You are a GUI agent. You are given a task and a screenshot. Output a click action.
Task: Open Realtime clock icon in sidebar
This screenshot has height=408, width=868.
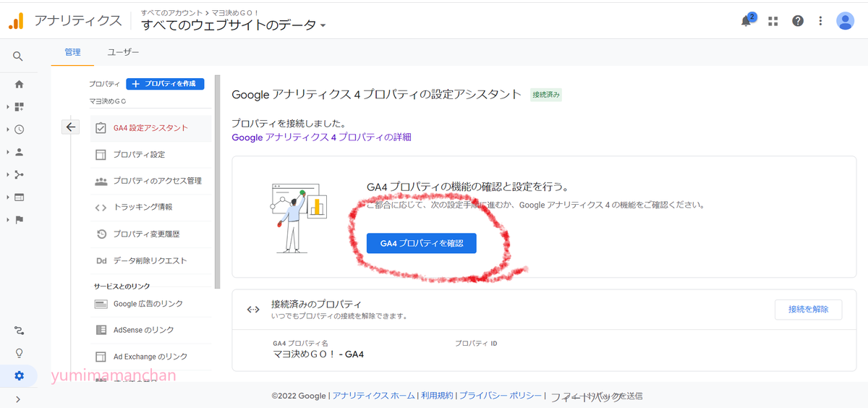click(20, 129)
